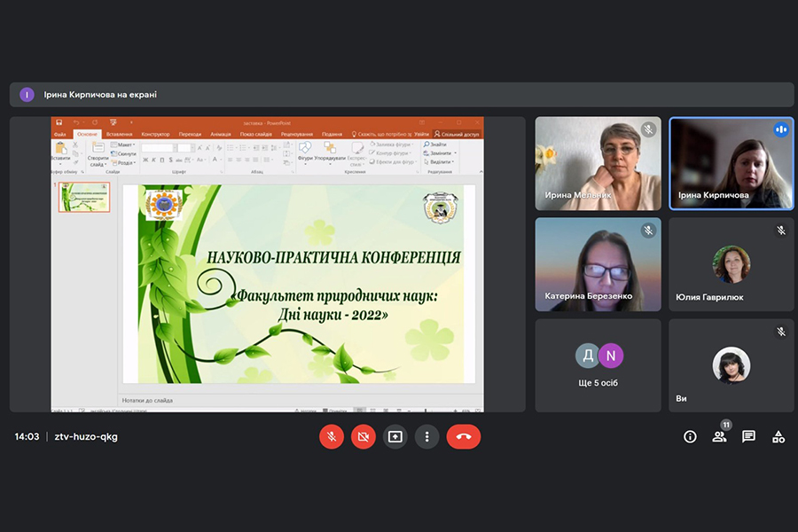The width and height of the screenshot is (798, 532).
Task: Open the Макет layout dropdown
Action: point(122,145)
